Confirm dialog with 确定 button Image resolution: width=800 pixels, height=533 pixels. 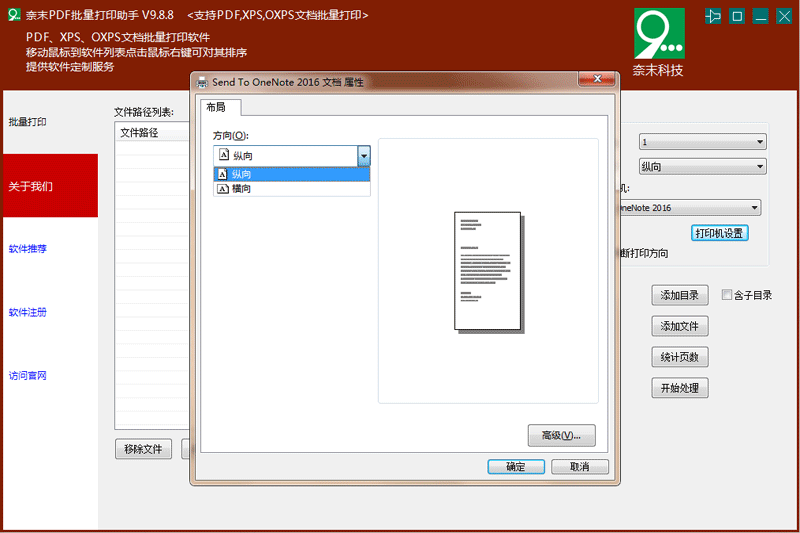click(516, 466)
